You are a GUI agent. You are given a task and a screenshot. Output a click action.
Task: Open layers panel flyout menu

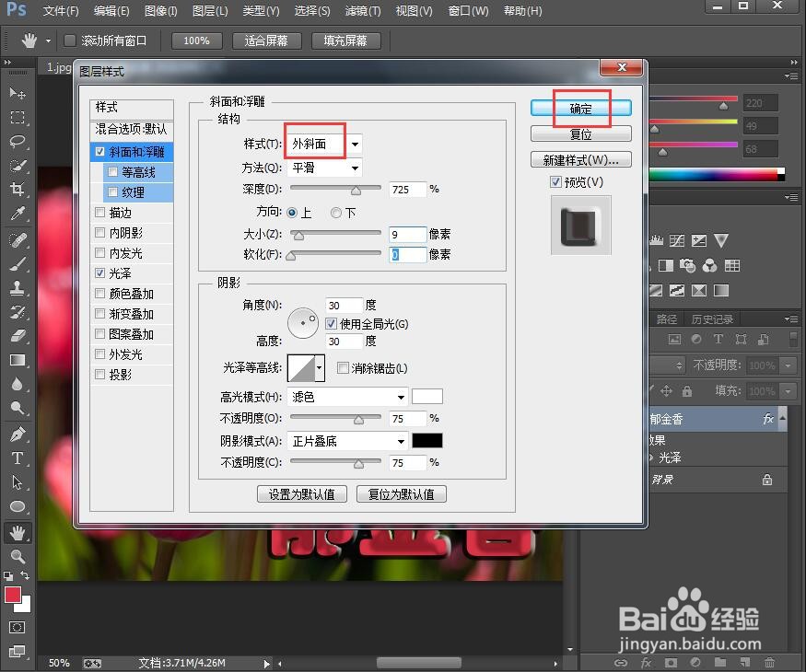click(790, 319)
